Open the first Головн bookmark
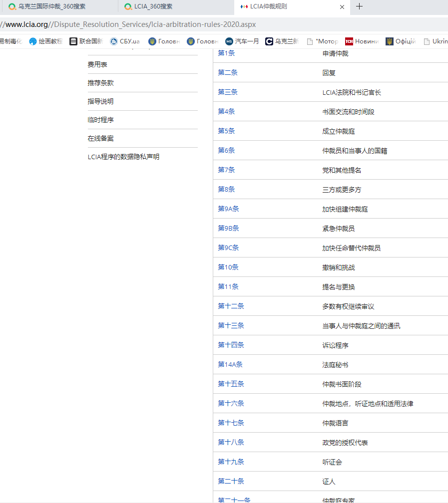Screen dimensions: 448x503 pos(164,41)
